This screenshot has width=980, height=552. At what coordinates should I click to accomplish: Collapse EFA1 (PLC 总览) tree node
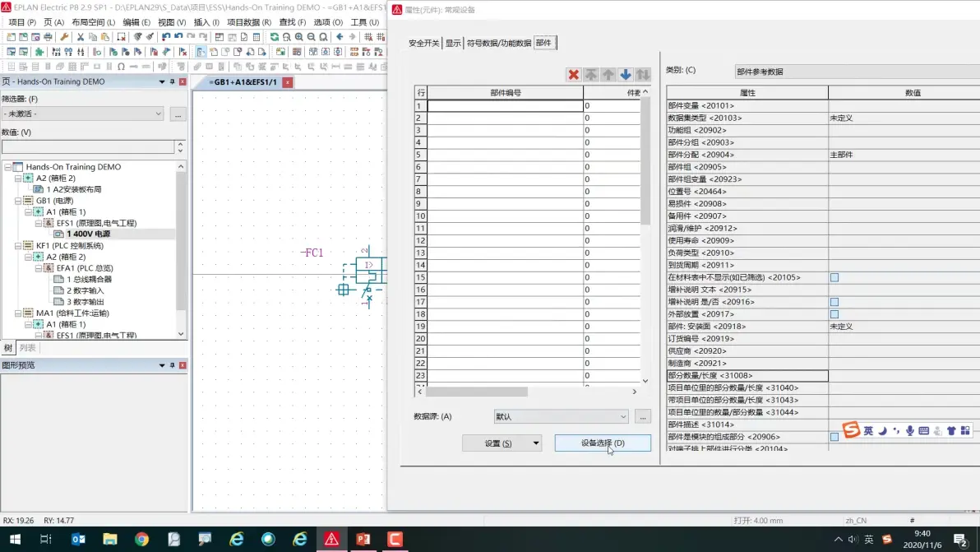tap(38, 268)
